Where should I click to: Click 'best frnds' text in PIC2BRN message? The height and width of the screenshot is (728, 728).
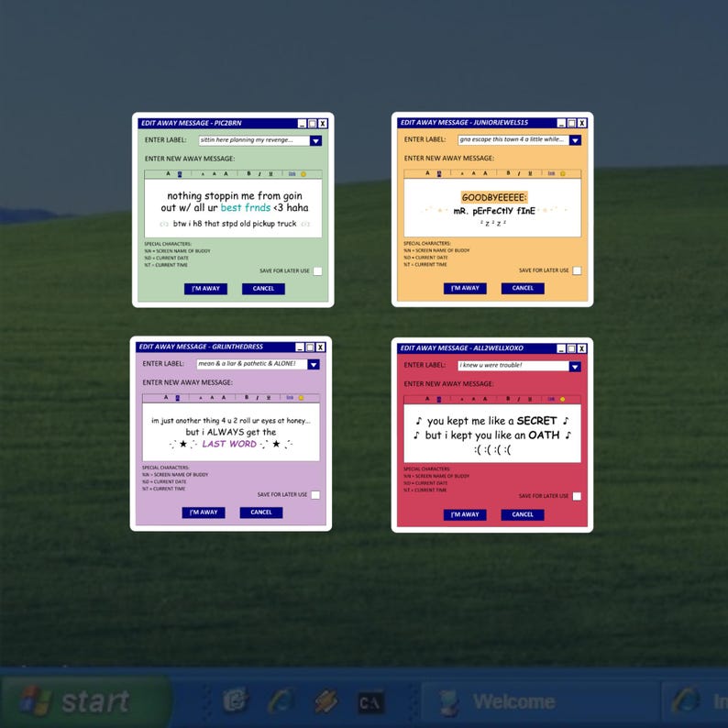246,207
